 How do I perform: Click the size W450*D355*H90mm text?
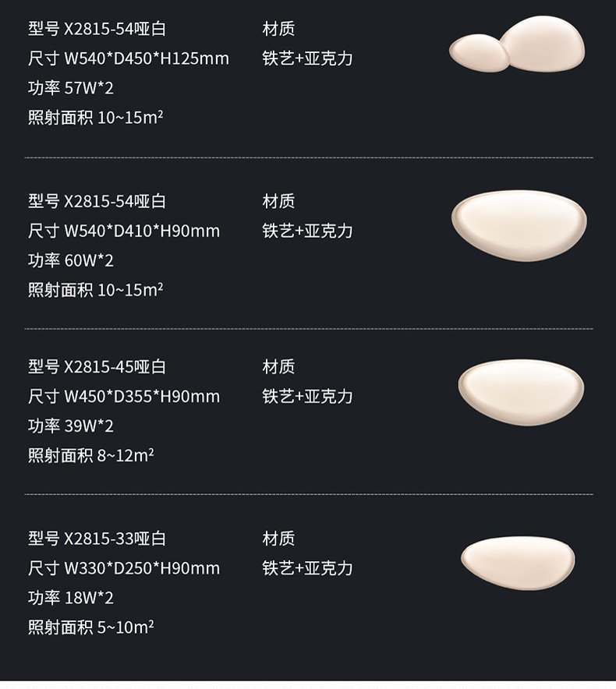[x=124, y=396]
